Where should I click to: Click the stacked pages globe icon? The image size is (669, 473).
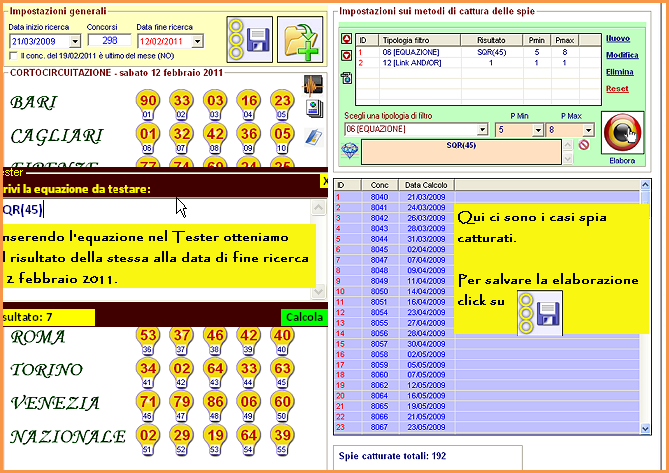[x=314, y=109]
